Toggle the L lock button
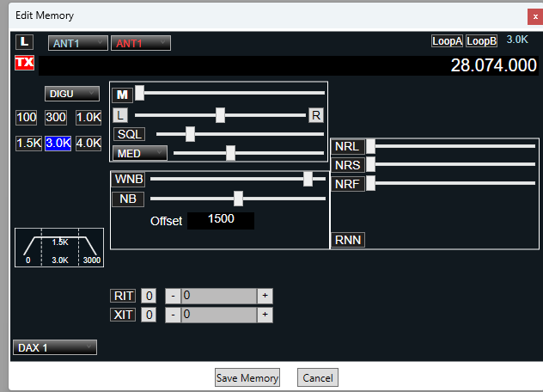Image resolution: width=543 pixels, height=392 pixels. point(24,42)
